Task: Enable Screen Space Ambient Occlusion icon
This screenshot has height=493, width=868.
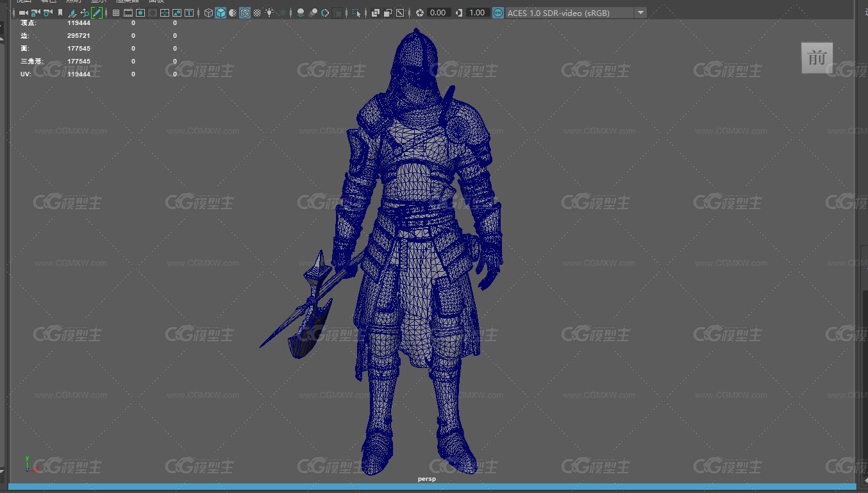Action: pyautogui.click(x=301, y=13)
